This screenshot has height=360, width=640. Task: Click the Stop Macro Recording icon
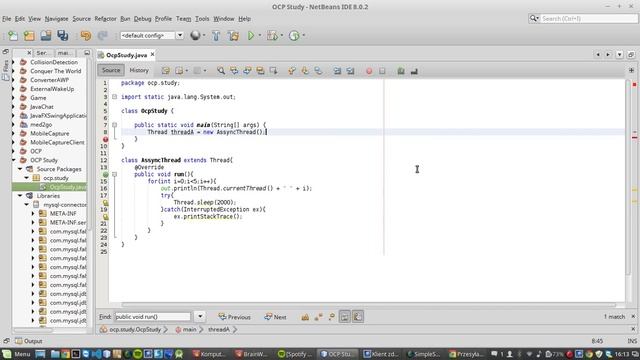tap(382, 71)
